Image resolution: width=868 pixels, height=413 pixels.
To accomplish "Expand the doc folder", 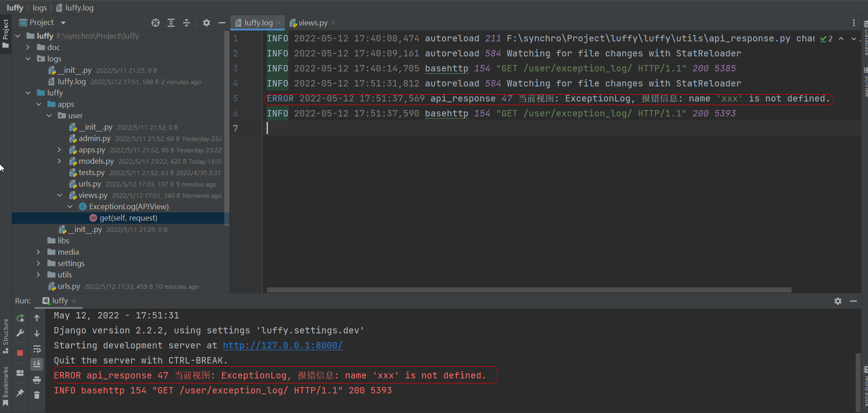I will tap(28, 47).
